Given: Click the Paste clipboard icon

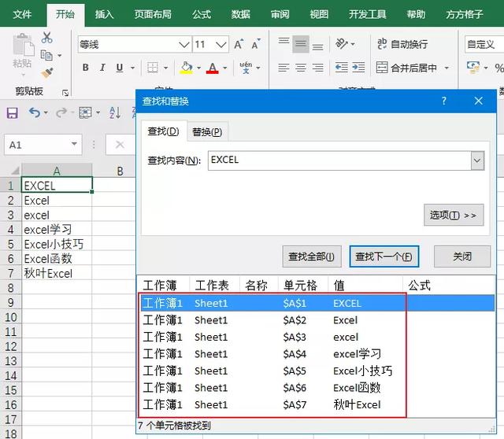Looking at the screenshot, I should tap(23, 46).
